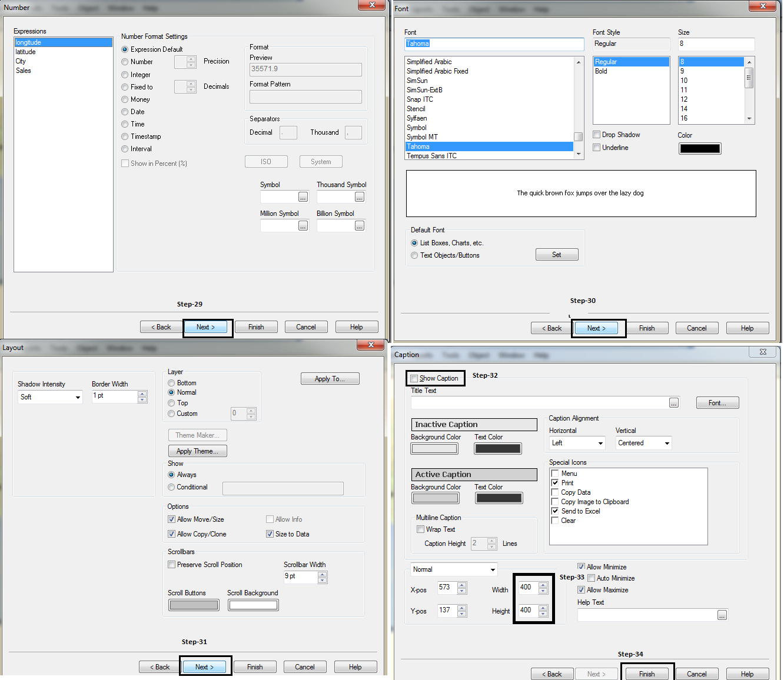Open the Symbol browse ellipsis button
The width and height of the screenshot is (784, 680).
tap(303, 197)
